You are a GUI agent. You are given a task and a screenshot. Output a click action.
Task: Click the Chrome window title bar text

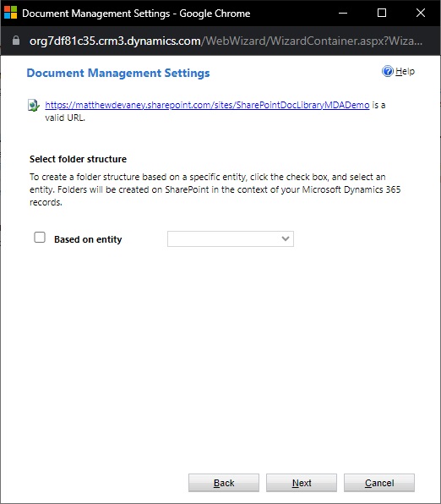(x=136, y=14)
